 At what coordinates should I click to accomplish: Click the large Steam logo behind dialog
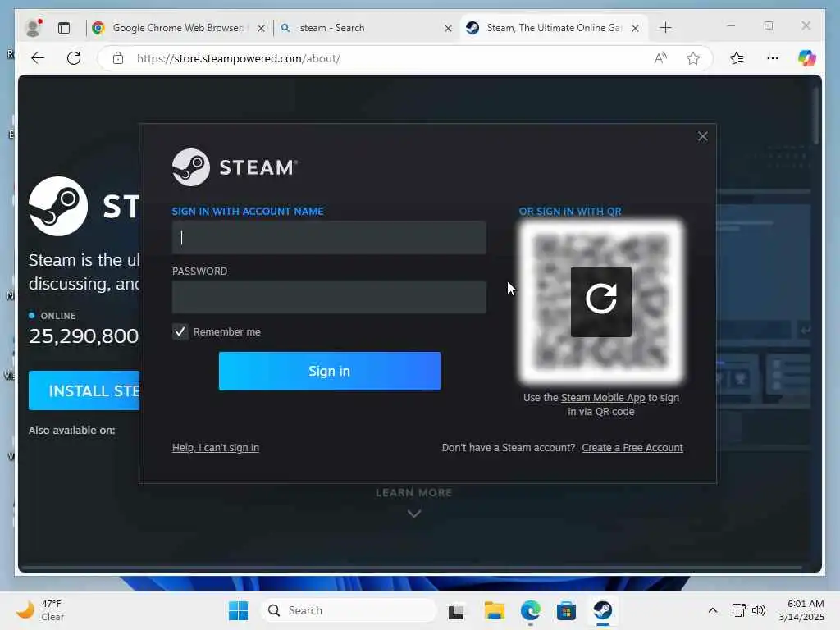click(58, 206)
